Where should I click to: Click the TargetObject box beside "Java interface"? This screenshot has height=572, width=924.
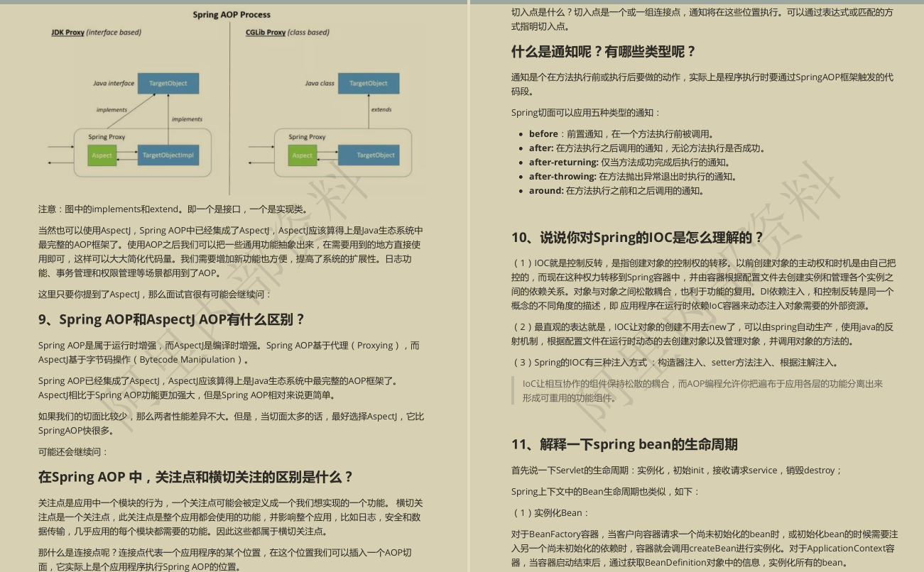168,83
